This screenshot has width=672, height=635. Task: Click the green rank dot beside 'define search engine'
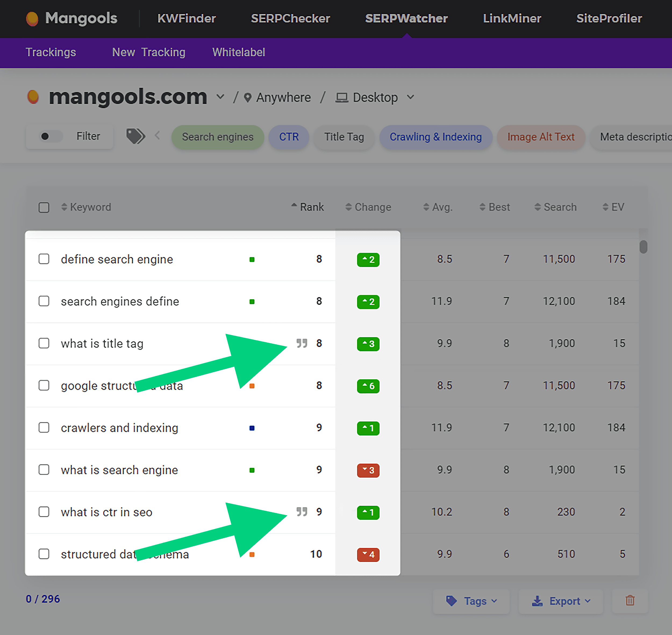[252, 259]
